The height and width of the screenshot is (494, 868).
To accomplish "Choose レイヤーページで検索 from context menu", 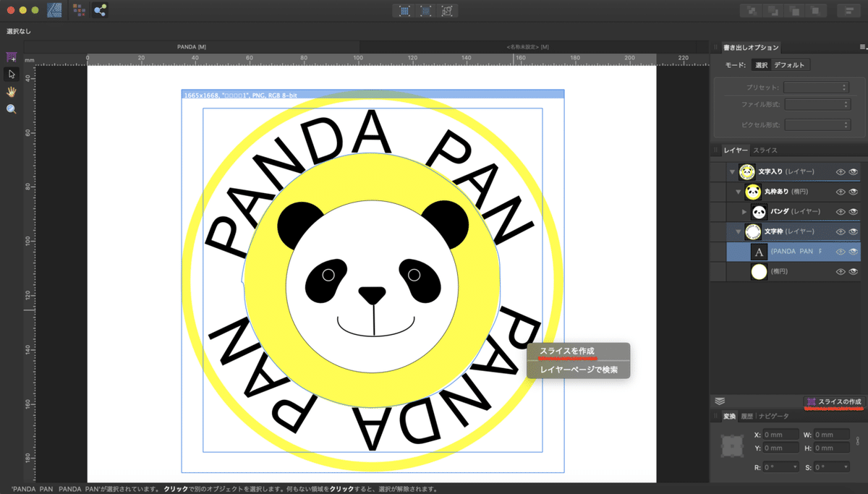I will coord(577,369).
